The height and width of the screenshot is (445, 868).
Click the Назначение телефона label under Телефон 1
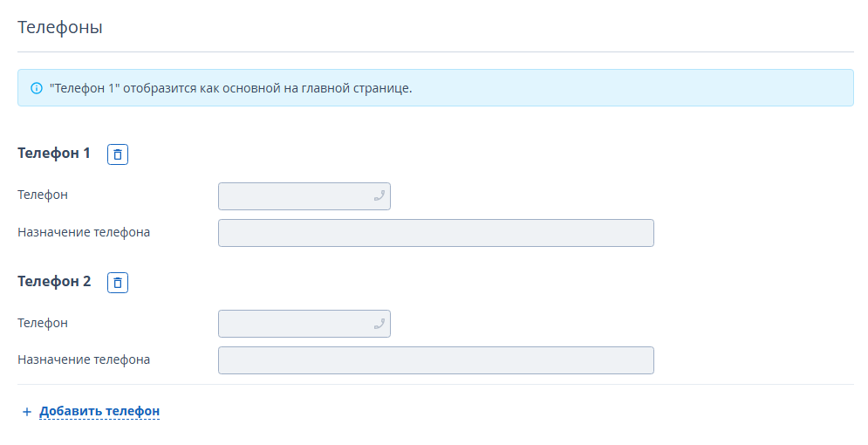pyautogui.click(x=84, y=232)
